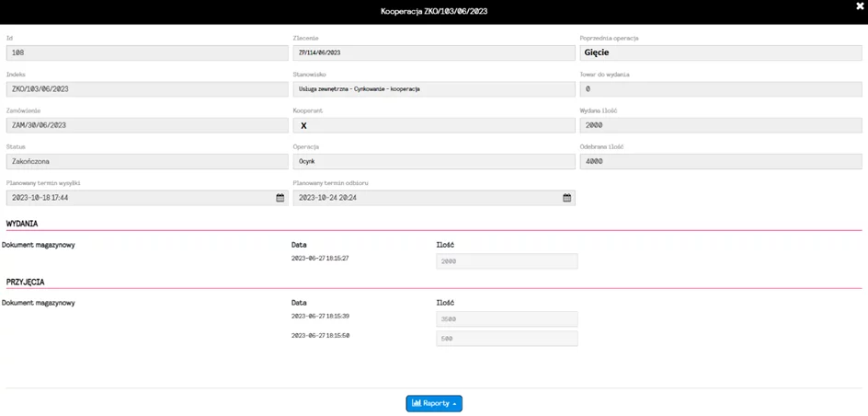
Task: Expand the Raporty dropdown button
Action: click(x=434, y=403)
